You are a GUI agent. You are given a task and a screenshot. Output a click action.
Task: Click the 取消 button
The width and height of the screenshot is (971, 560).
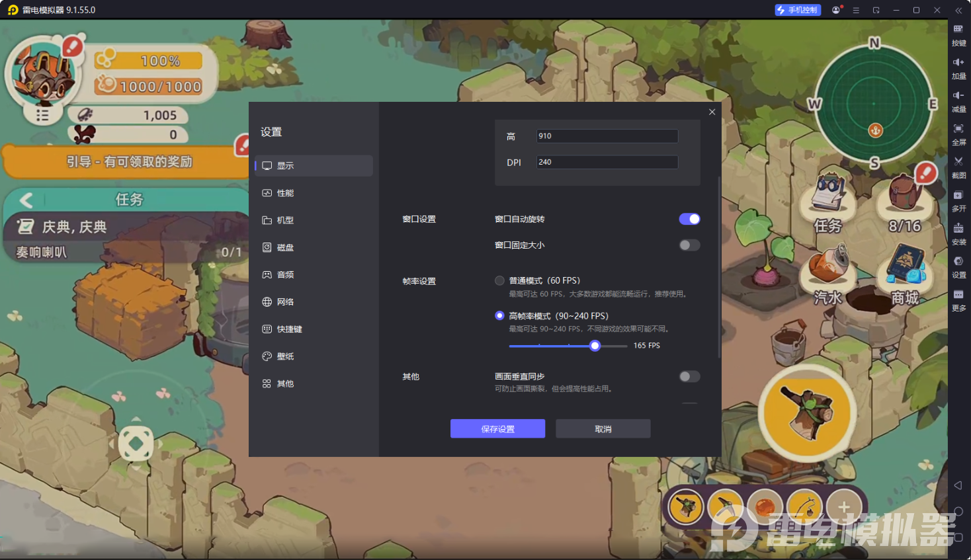pos(603,428)
